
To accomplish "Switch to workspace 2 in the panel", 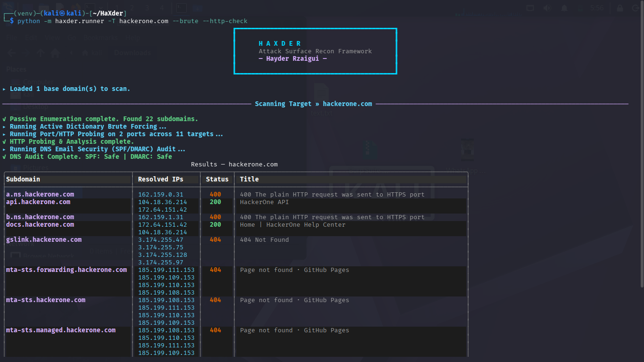I will pos(132,8).
